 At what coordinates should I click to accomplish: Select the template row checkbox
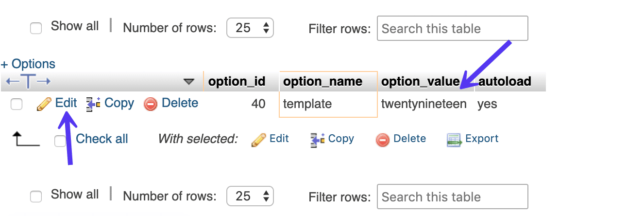(x=17, y=104)
